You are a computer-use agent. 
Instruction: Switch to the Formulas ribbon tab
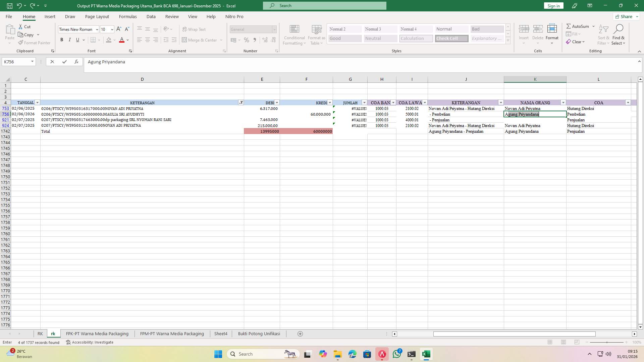128,16
